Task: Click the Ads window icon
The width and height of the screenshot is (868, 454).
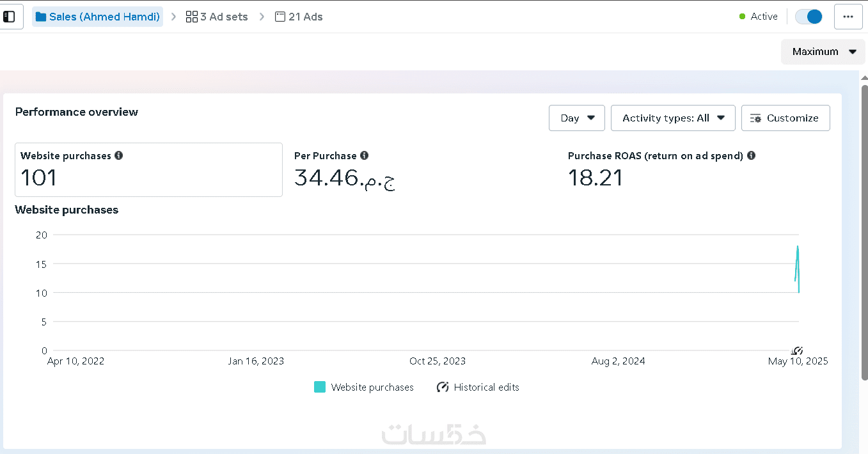Action: click(x=280, y=17)
